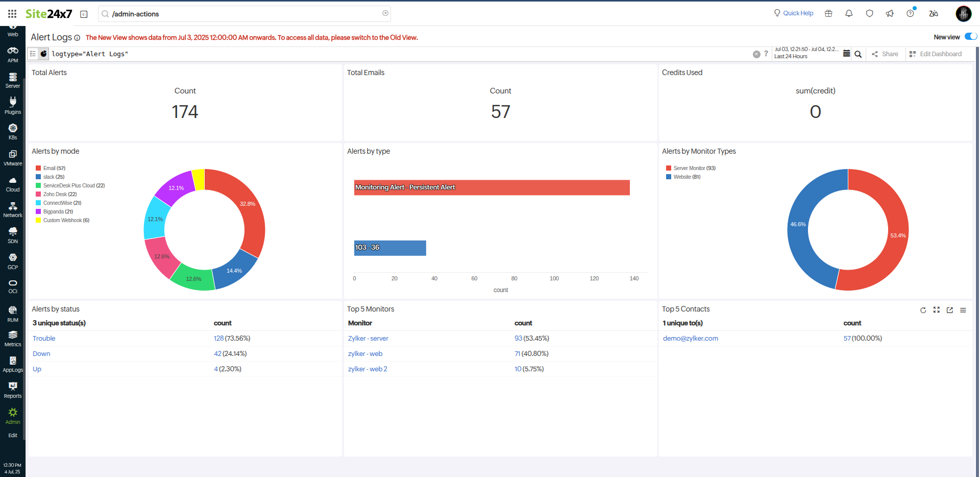Open the Reports section in sidebar
Screen dimensions: 980x477
[13, 390]
